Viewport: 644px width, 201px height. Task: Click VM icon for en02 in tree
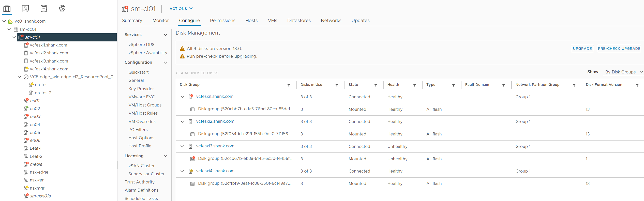[26, 109]
